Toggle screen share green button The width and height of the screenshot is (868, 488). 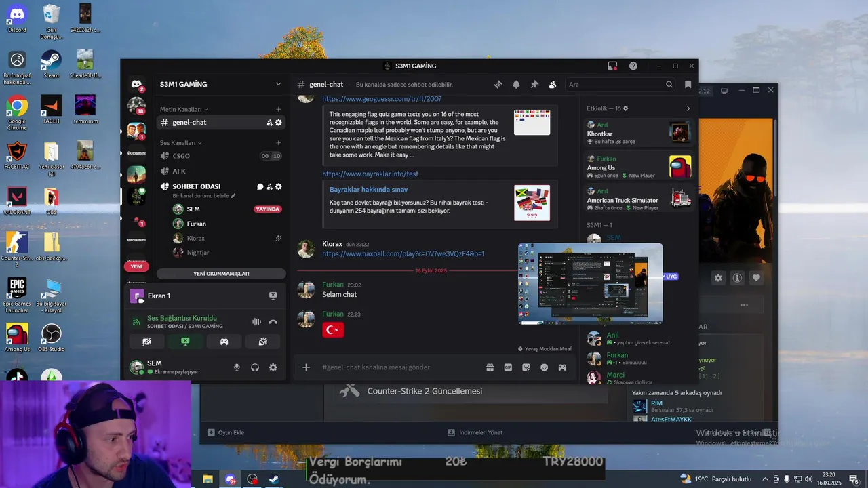[x=185, y=342]
